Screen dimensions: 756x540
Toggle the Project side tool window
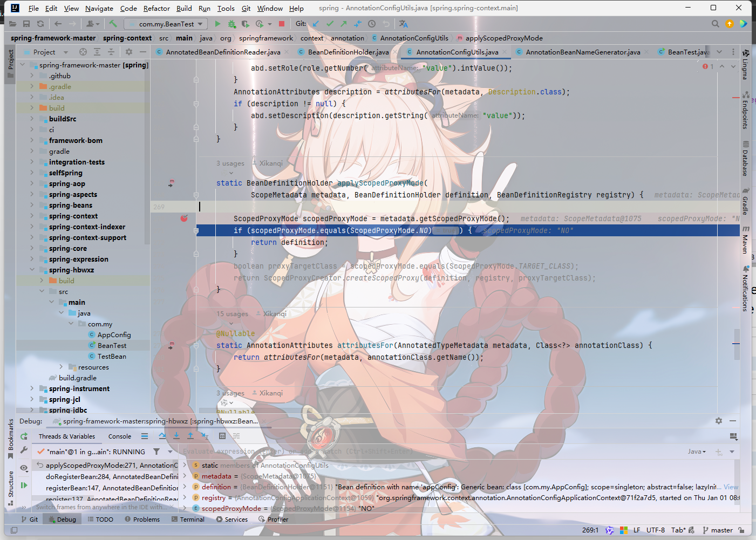tap(10, 64)
